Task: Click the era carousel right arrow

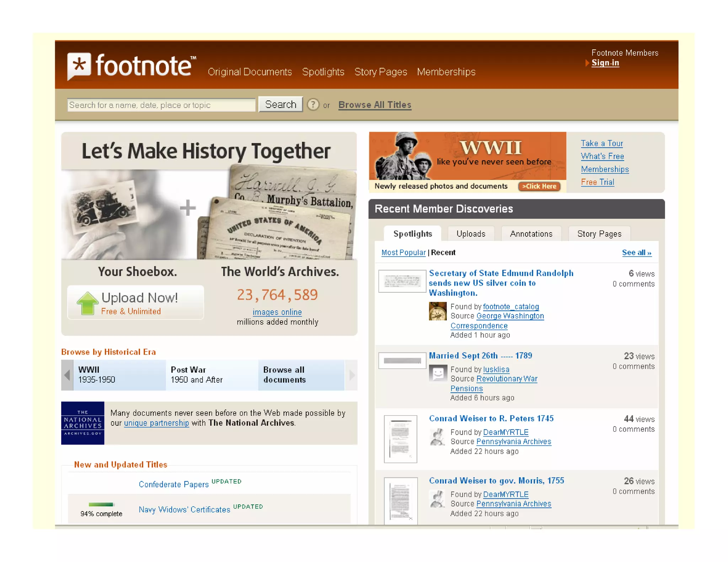Action: [x=351, y=375]
